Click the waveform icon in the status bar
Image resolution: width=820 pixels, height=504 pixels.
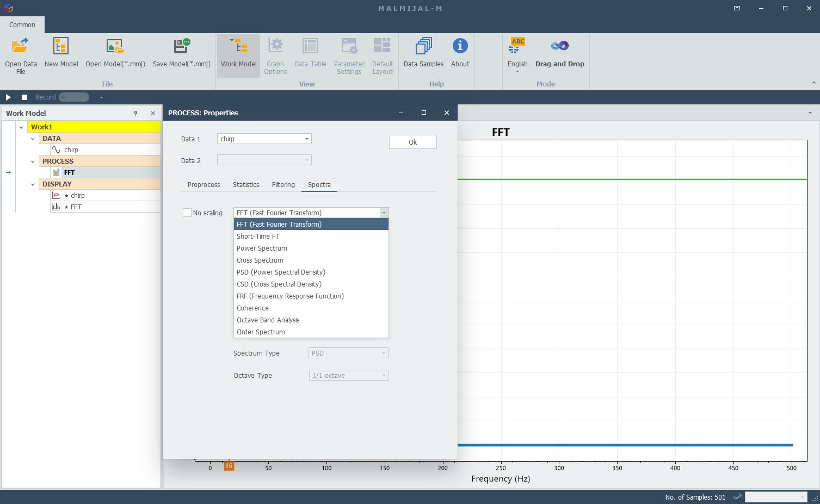coord(738,497)
